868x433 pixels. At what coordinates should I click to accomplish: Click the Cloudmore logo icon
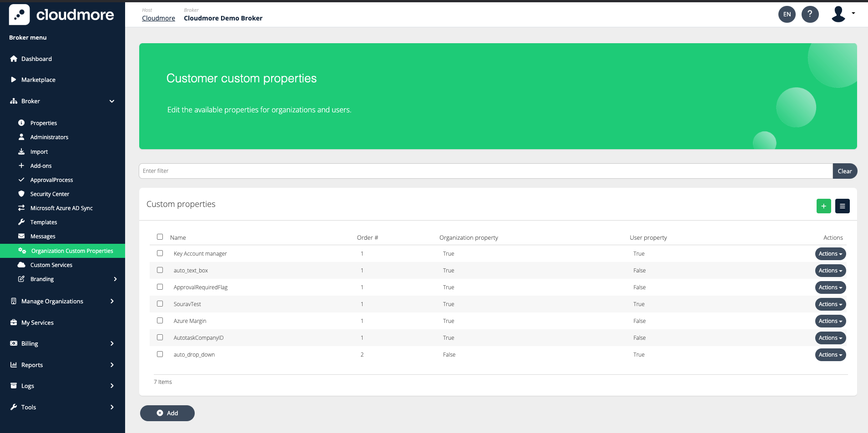(19, 15)
